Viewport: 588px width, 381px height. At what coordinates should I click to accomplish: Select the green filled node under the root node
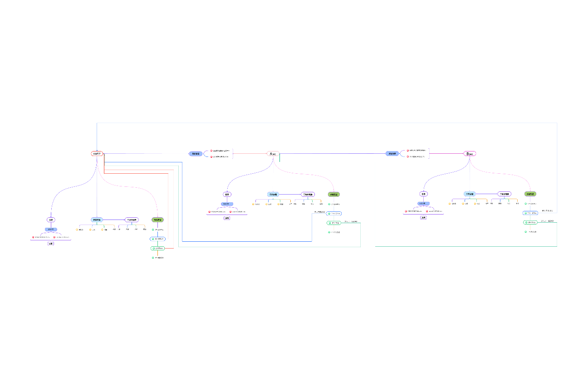coord(157,220)
